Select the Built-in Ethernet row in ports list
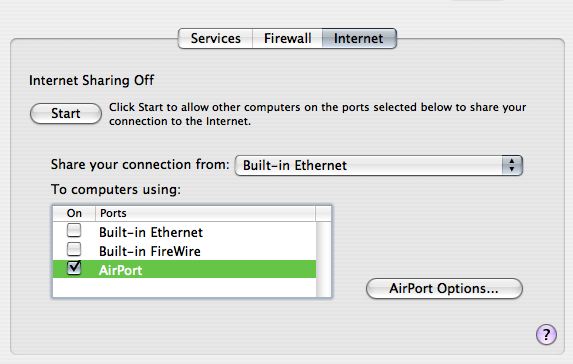 point(185,232)
